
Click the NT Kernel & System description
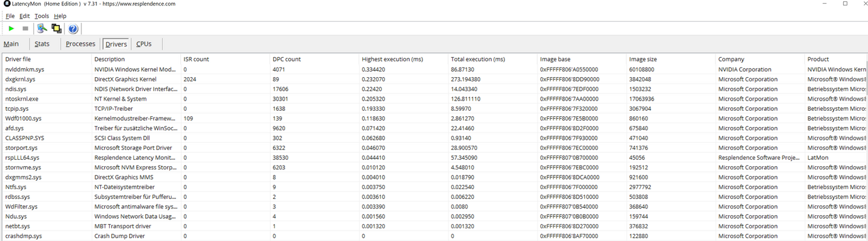121,99
